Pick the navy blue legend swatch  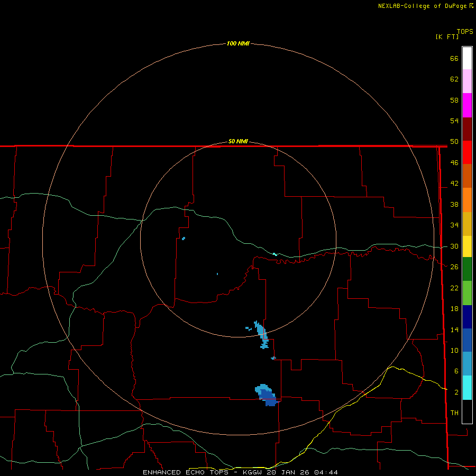click(467, 317)
